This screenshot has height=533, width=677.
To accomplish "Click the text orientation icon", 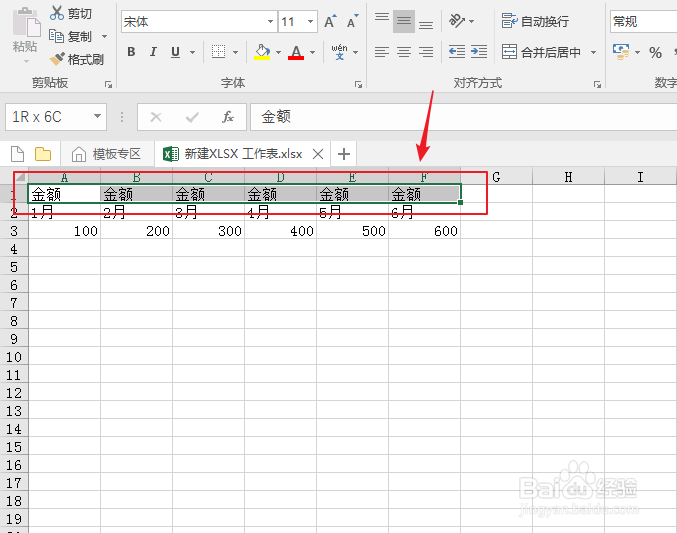I will [x=457, y=21].
